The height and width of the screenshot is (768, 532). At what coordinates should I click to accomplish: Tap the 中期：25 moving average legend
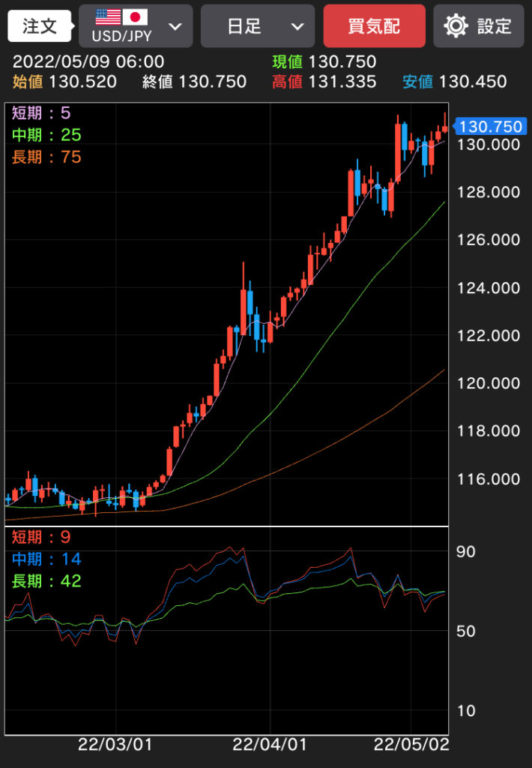click(46, 135)
